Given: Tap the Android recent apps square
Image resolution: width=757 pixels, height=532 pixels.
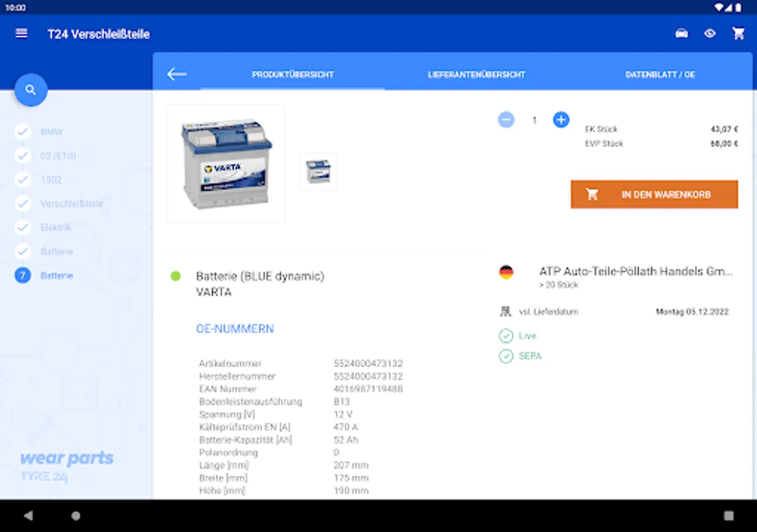Looking at the screenshot, I should [729, 515].
